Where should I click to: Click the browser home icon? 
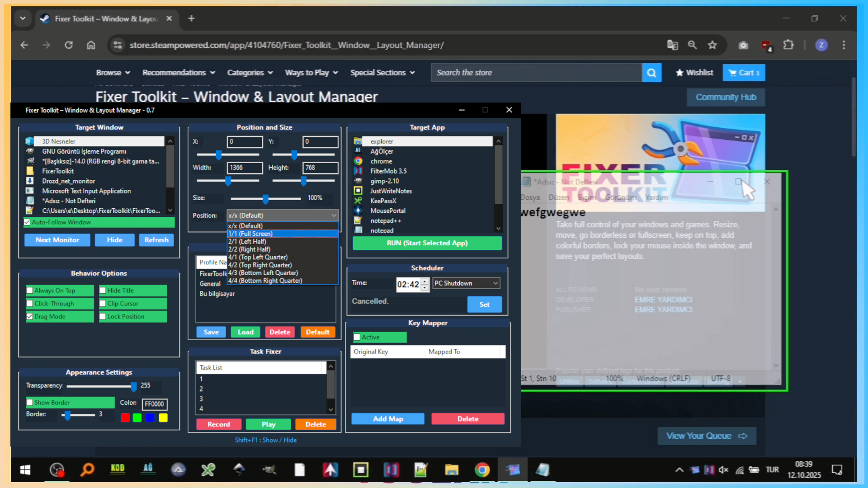pos(91,45)
